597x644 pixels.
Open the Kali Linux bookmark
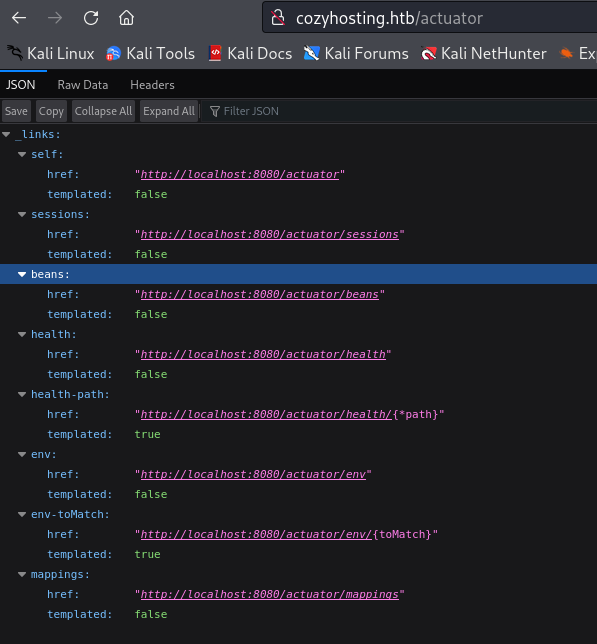click(51, 53)
